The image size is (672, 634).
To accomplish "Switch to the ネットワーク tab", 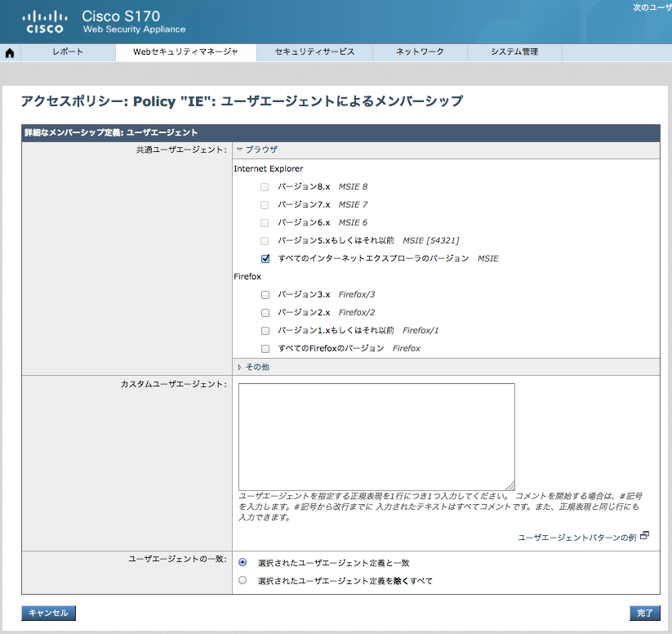I will [420, 52].
